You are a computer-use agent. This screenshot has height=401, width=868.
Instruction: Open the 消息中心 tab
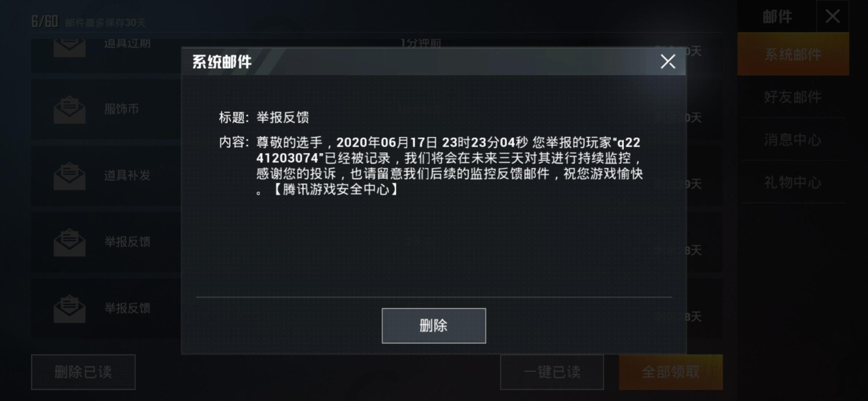click(x=793, y=140)
